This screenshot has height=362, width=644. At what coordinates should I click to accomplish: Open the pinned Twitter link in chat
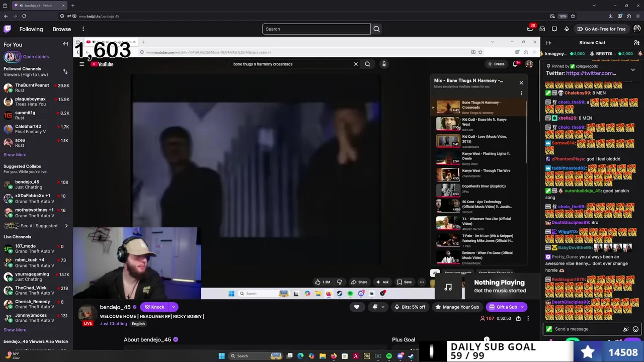(x=591, y=73)
